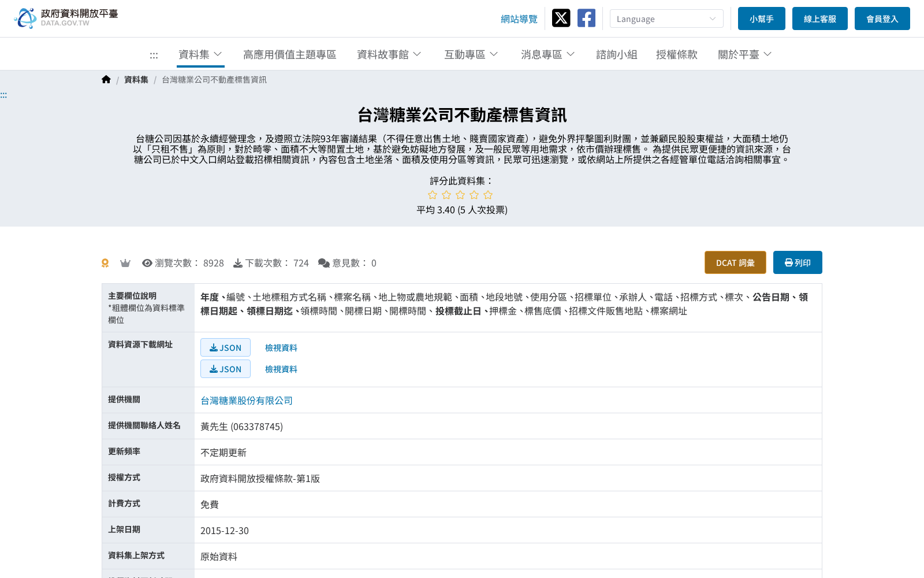The width and height of the screenshot is (924, 578).
Task: Rate dataset two stars
Action: [x=446, y=195]
